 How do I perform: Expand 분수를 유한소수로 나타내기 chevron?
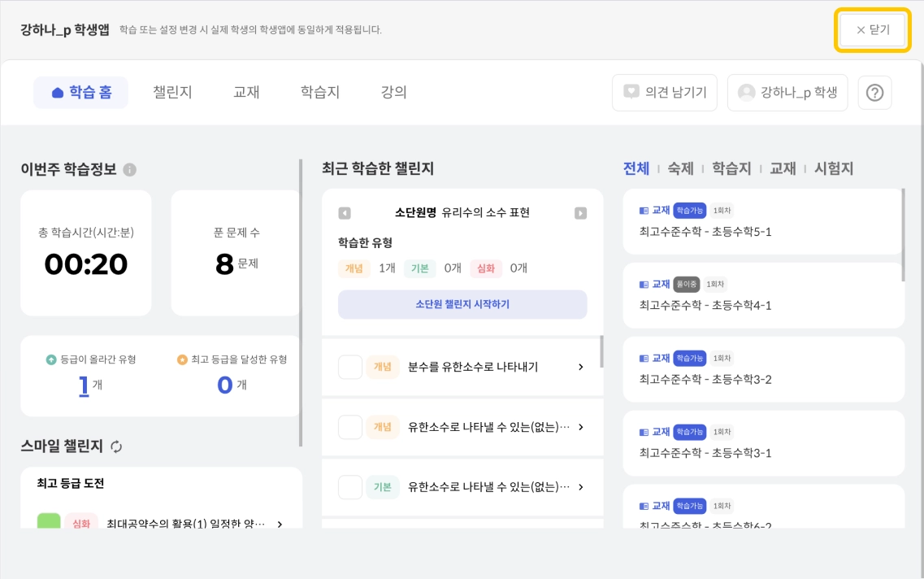click(580, 367)
